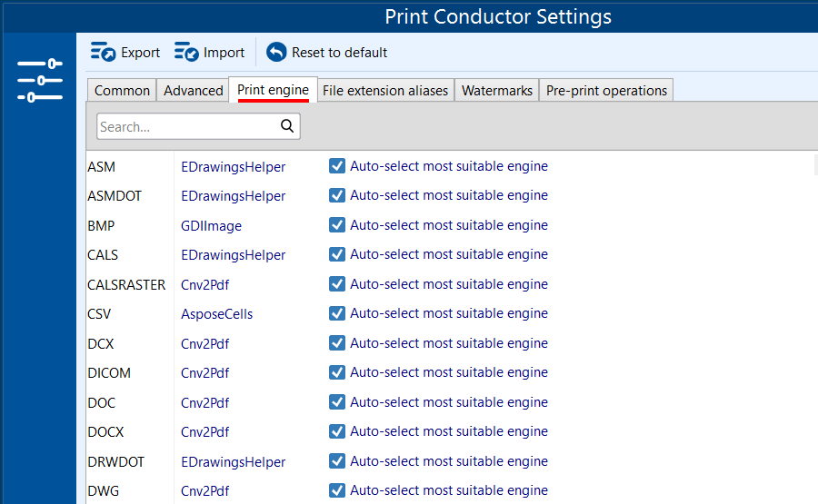Open the Watermarks tab

pyautogui.click(x=496, y=90)
